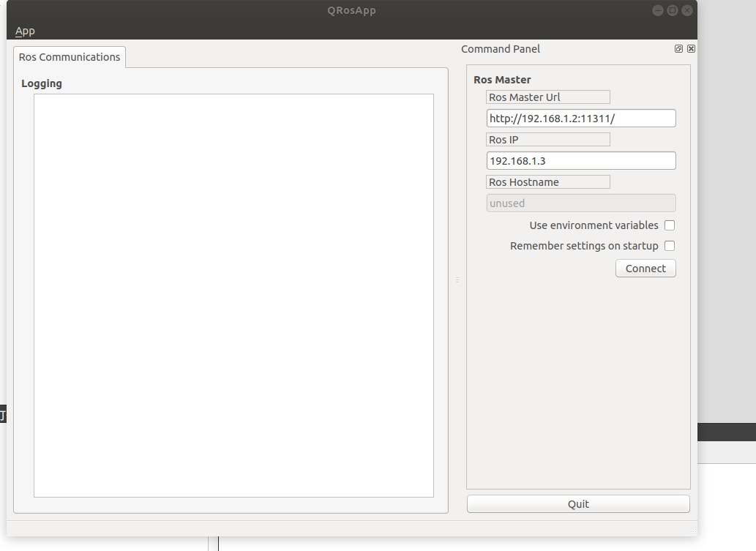756x551 pixels.
Task: Tick Remember settings on startup checkbox
Action: [669, 246]
